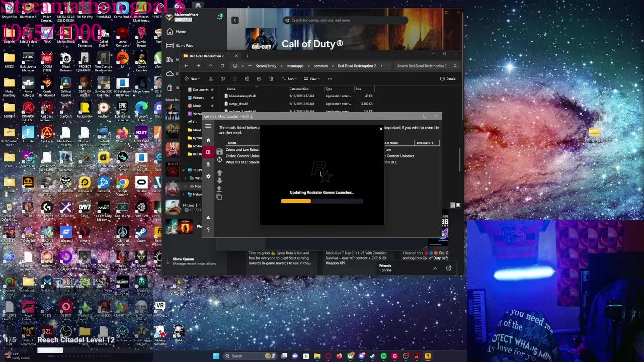Select the EA desktop shortcut
This screenshot has height=362, width=644.
[x=122, y=60]
